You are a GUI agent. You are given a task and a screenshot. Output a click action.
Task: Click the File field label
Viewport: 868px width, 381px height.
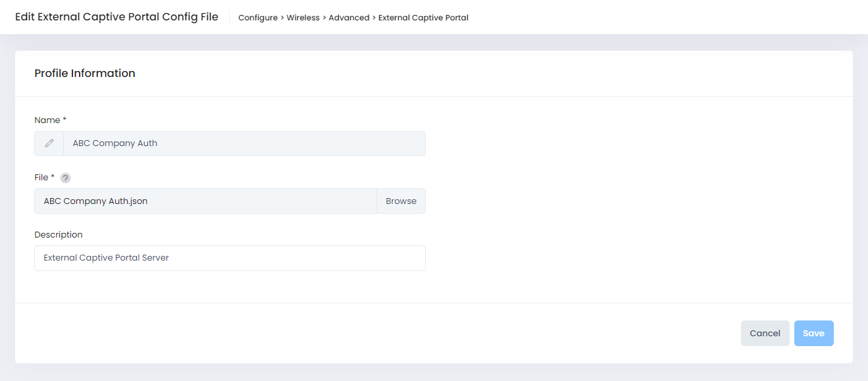41,178
